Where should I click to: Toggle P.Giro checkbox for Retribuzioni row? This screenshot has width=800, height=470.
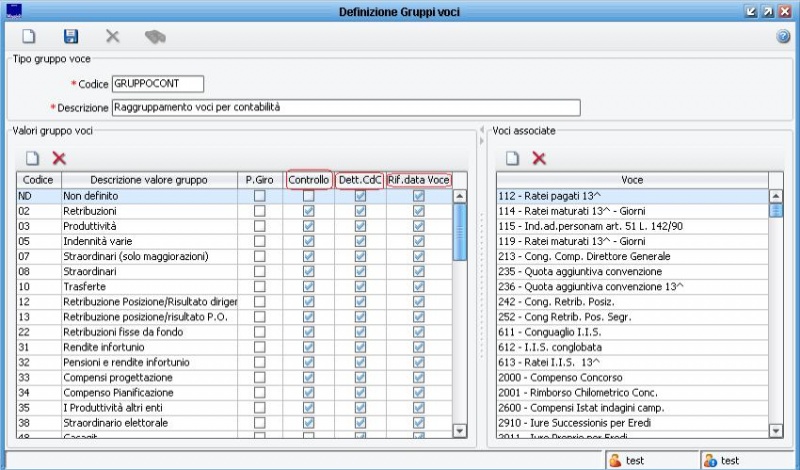[259, 212]
